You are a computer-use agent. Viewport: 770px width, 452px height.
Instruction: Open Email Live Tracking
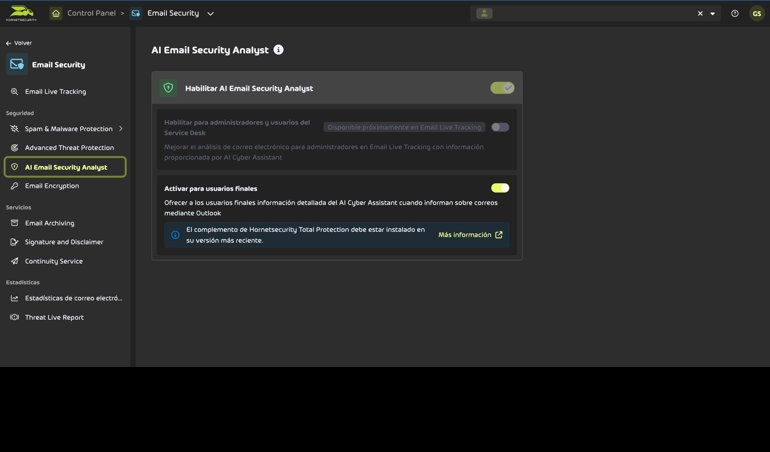pos(55,91)
